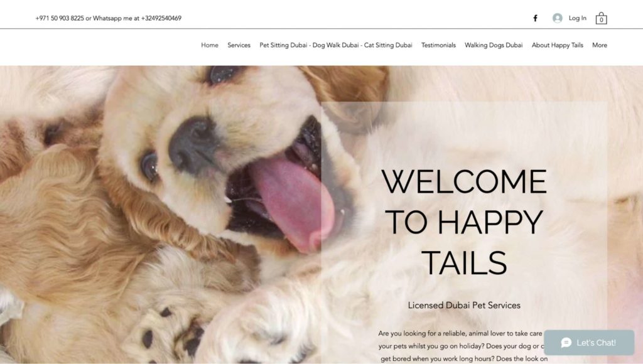Screen dimensions: 643x364
Task: Go to About Happy Tails
Action: point(558,45)
